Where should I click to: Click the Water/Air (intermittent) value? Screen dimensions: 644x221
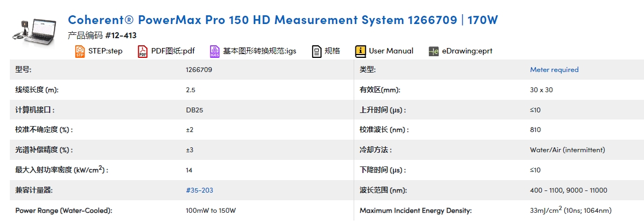pos(567,150)
